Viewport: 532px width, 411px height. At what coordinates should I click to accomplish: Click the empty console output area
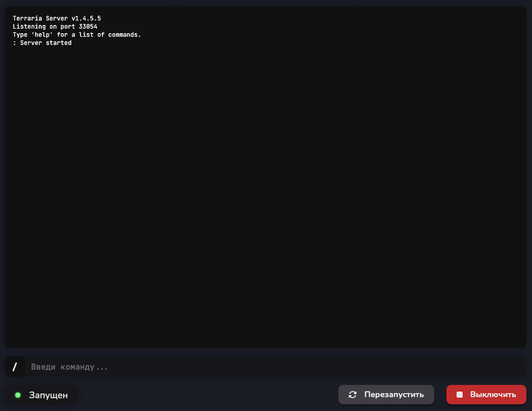265,197
